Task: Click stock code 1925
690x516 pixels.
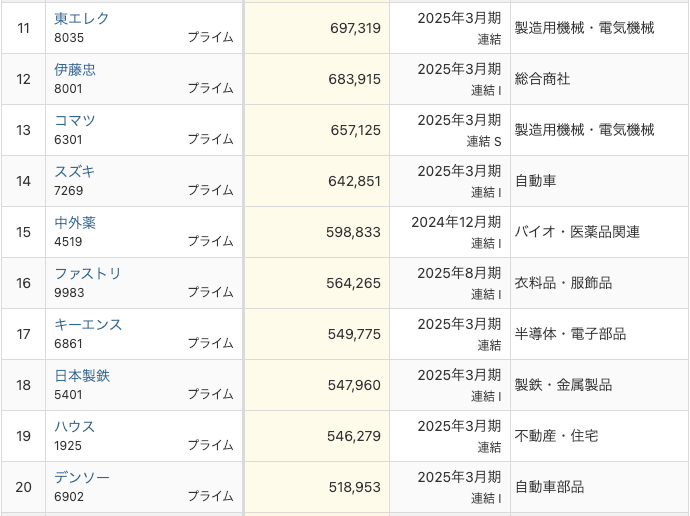Action: pyautogui.click(x=68, y=446)
